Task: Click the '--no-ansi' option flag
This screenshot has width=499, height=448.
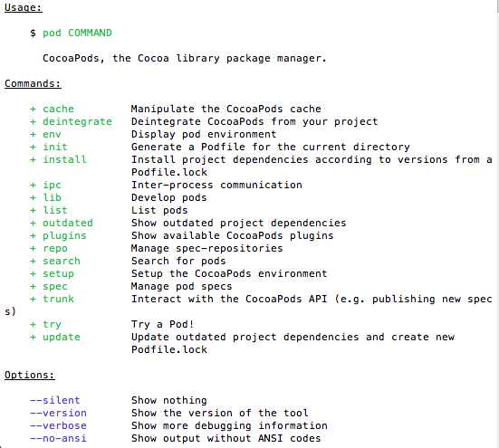Action: pyautogui.click(x=58, y=438)
